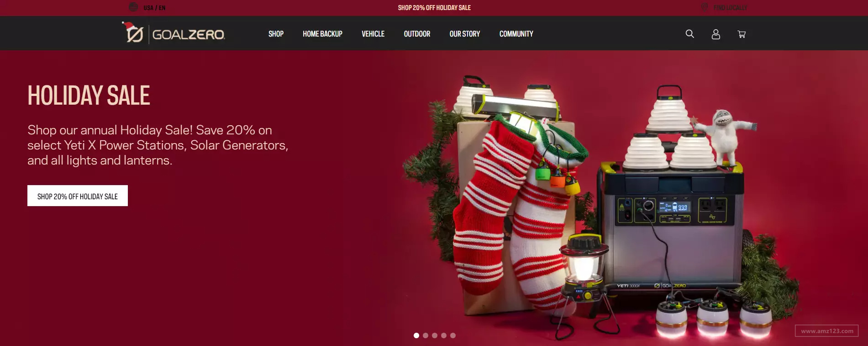The width and height of the screenshot is (868, 346).
Task: Click the globe icon beside USA / EN
Action: coord(133,7)
